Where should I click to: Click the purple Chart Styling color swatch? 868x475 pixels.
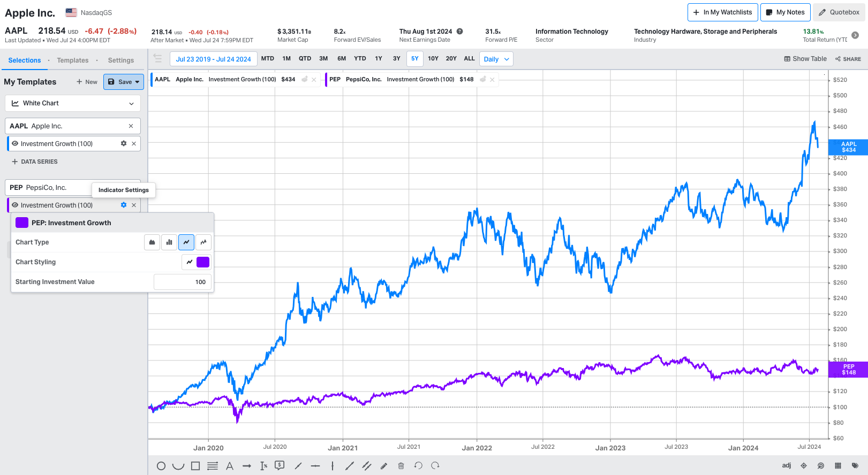[x=203, y=262]
